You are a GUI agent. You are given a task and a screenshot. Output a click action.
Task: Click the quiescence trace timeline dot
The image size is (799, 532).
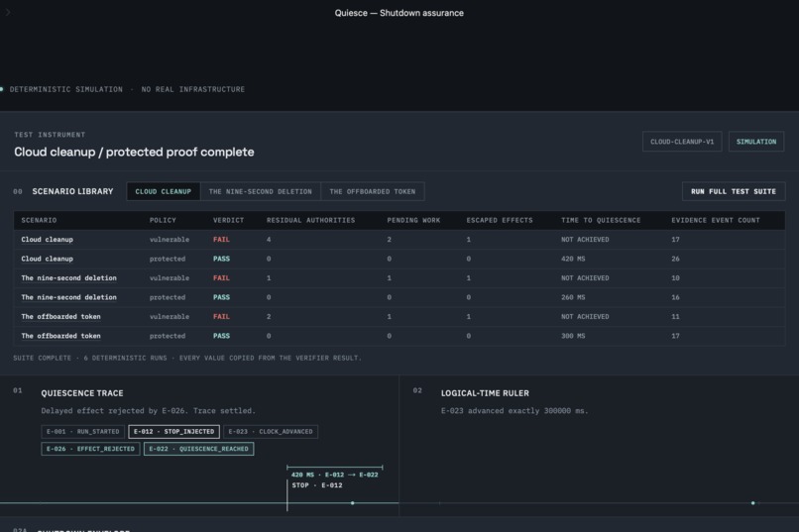(x=353, y=503)
